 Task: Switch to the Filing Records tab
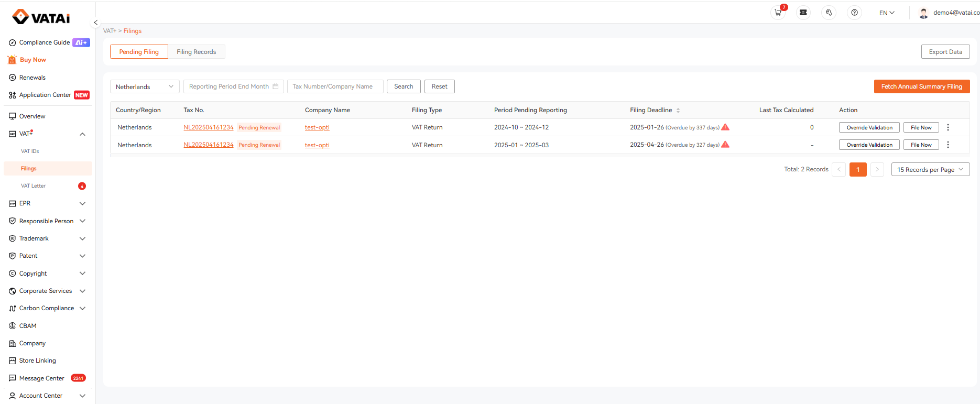(x=197, y=51)
